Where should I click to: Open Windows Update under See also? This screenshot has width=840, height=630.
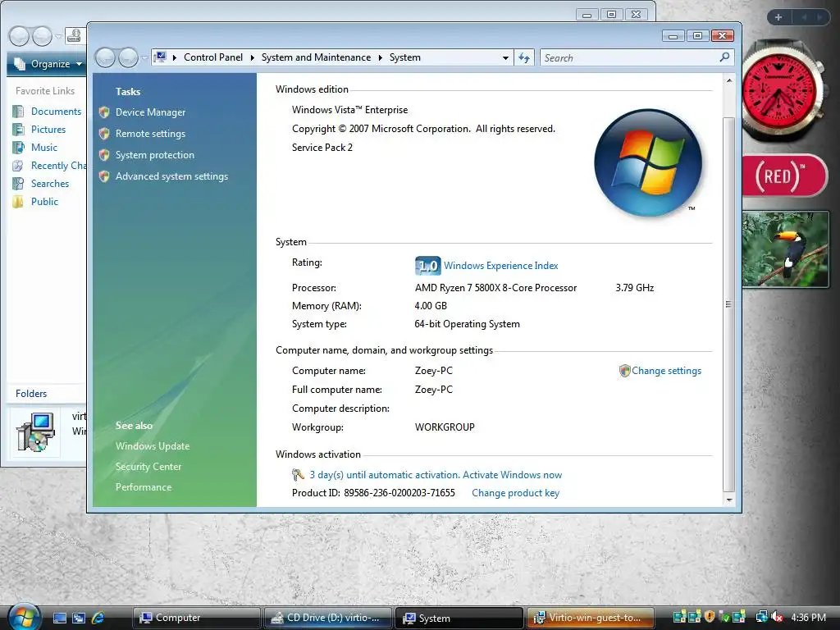(152, 446)
